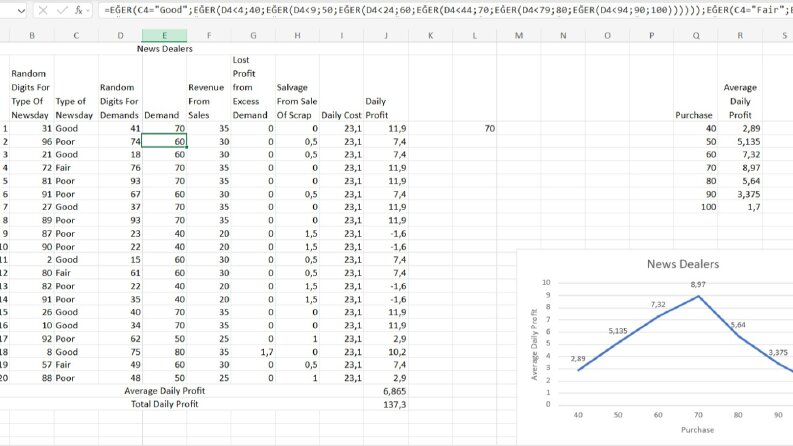Click the 'Purchase' horizontal axis title
This screenshot has width=793, height=446.
pyautogui.click(x=697, y=430)
